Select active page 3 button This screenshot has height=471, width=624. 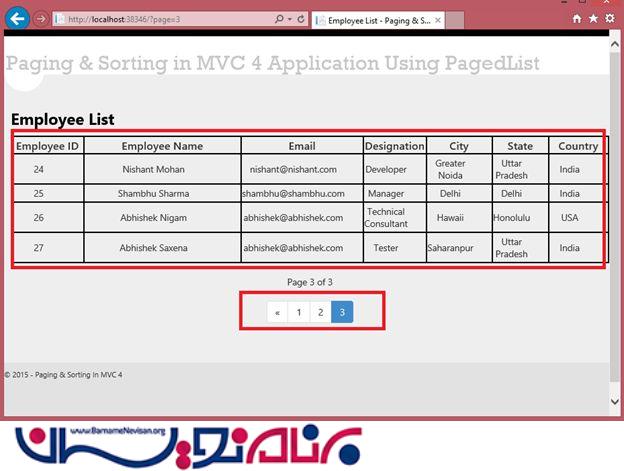(342, 312)
